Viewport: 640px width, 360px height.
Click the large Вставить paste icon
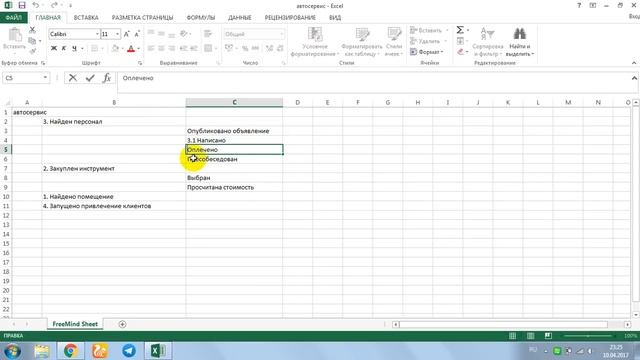click(x=15, y=35)
